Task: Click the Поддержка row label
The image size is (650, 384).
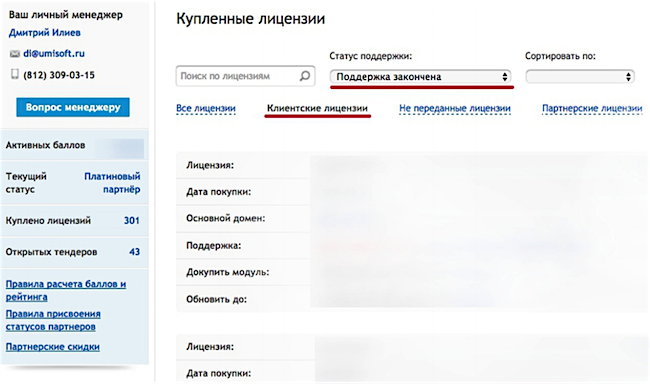Action: [213, 245]
